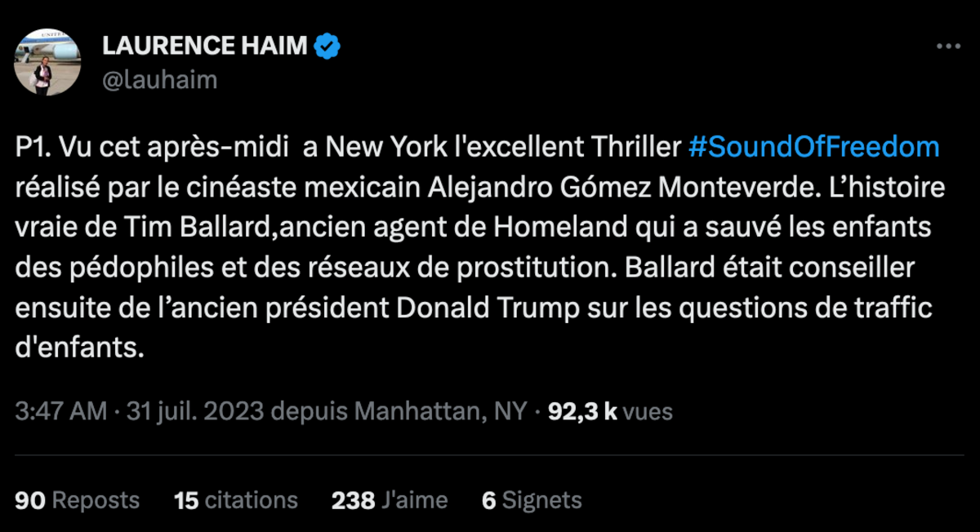The width and height of the screenshot is (980, 532).
Task: Click the 'J'aime' label
Action: pos(414,499)
